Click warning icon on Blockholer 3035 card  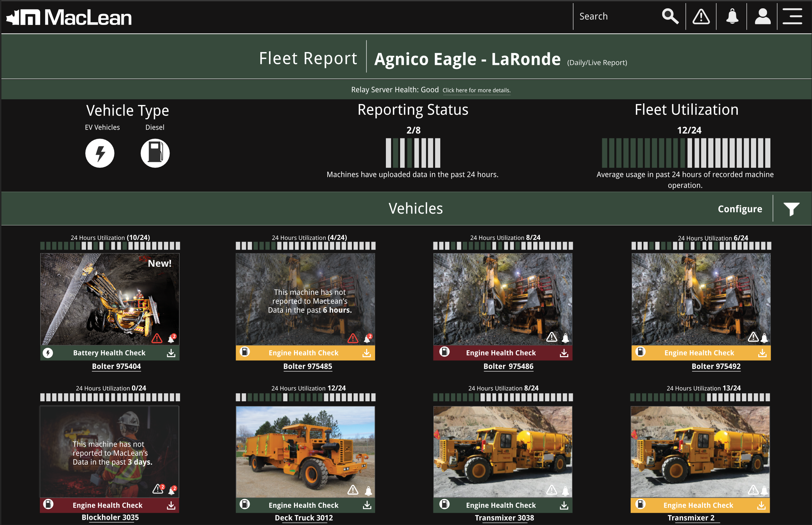(158, 489)
